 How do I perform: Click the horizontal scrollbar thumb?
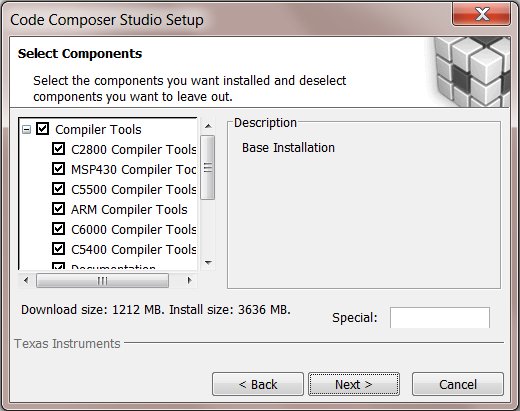click(102, 281)
